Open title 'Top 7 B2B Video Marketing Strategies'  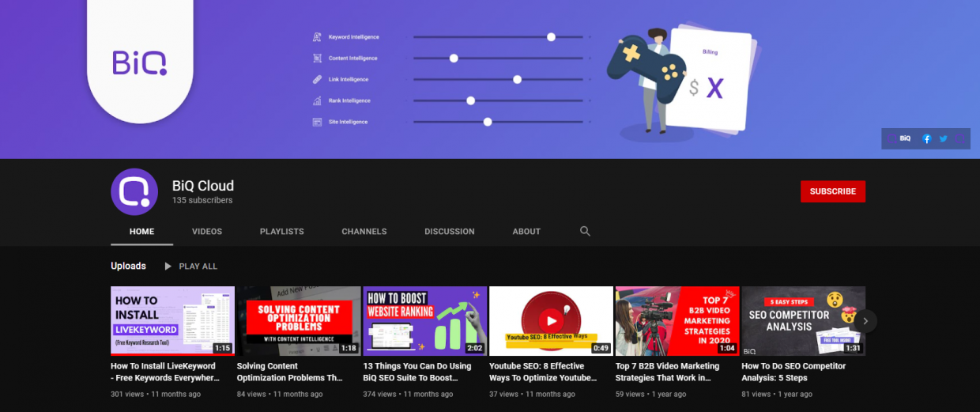click(x=668, y=372)
